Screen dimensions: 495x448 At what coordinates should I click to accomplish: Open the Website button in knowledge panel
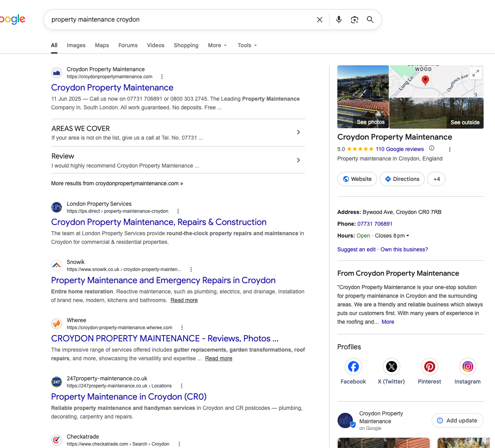coord(357,179)
